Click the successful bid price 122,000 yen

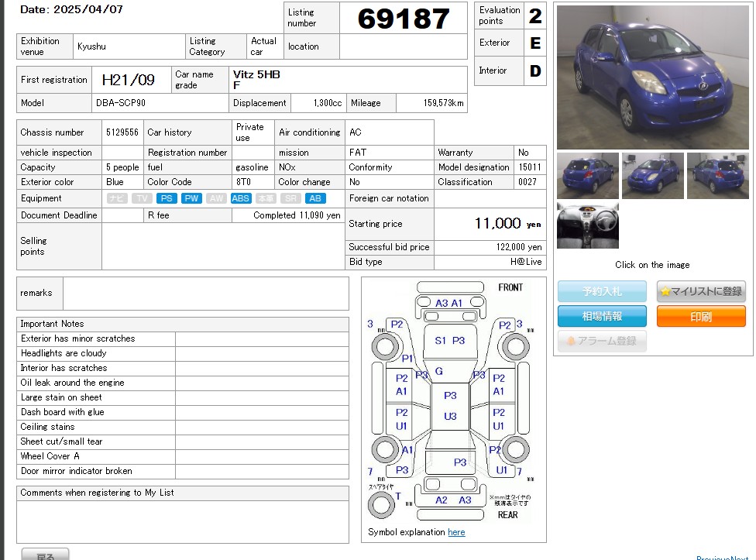(x=519, y=247)
